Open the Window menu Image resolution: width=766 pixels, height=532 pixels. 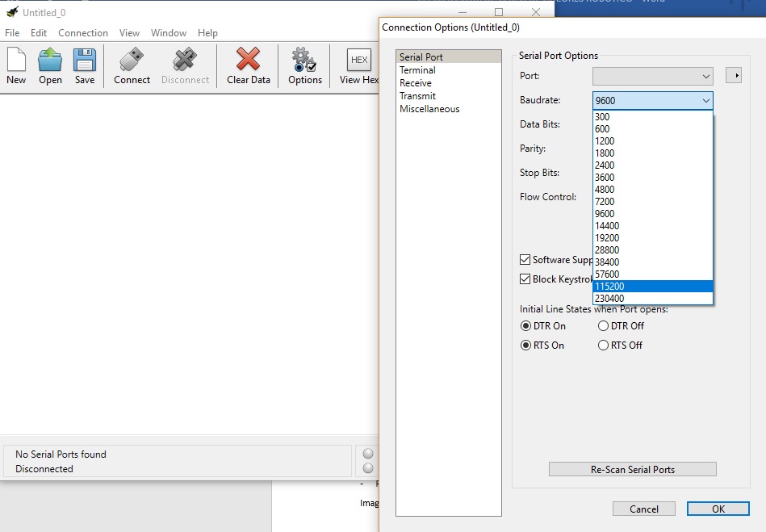pos(169,33)
